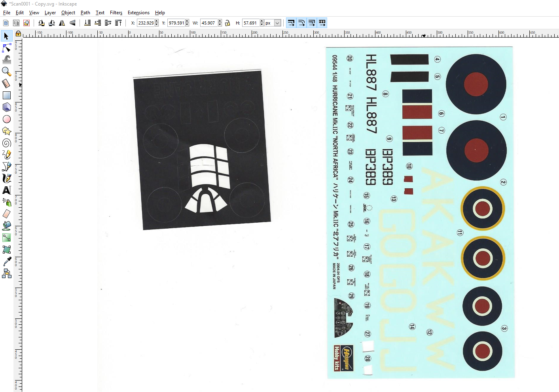The image size is (559, 392).
Task: Open the Layer menu
Action: pos(50,13)
